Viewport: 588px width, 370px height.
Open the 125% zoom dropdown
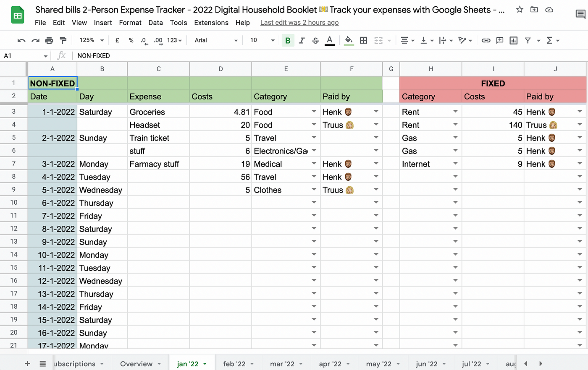92,40
